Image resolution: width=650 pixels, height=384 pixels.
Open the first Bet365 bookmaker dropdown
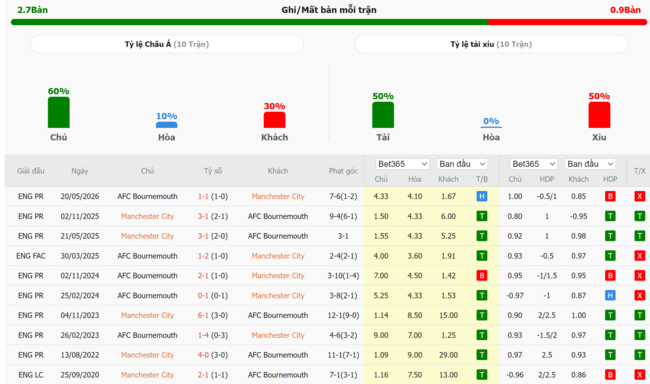[402, 164]
